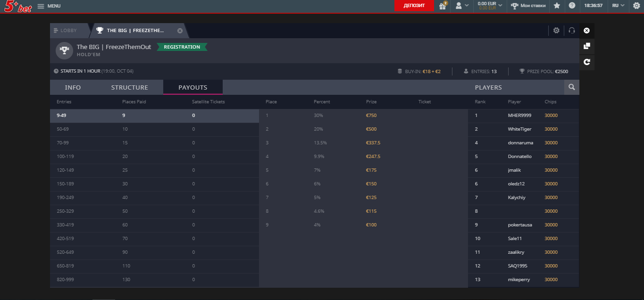Select the 520-649 entries row

155,252
